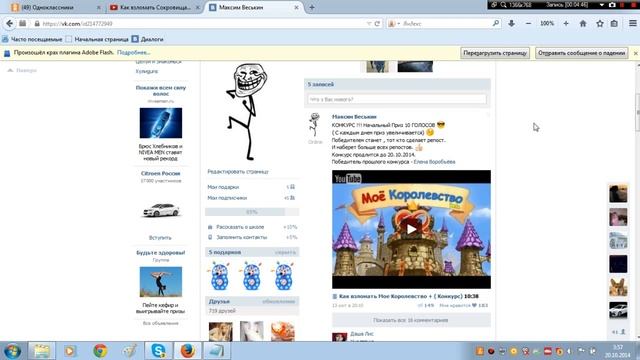This screenshot has height=360, width=640.
Task: Reload page using address bar refresh icon
Action: pos(377,24)
